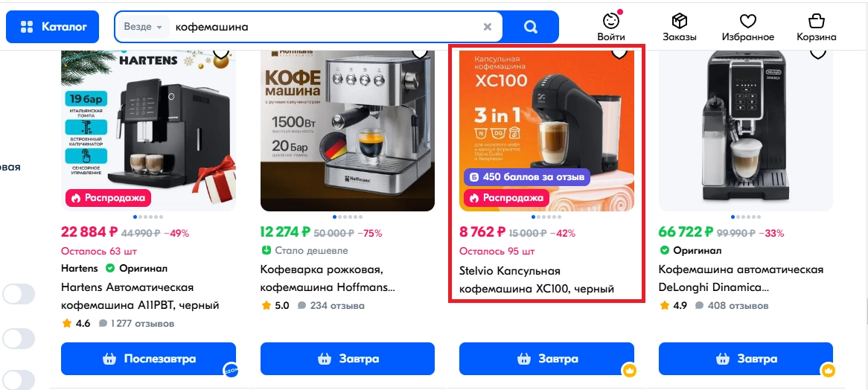Open the Hartens Автоматическая кофемашина A11PBT title
The image size is (868, 390).
pos(140,296)
